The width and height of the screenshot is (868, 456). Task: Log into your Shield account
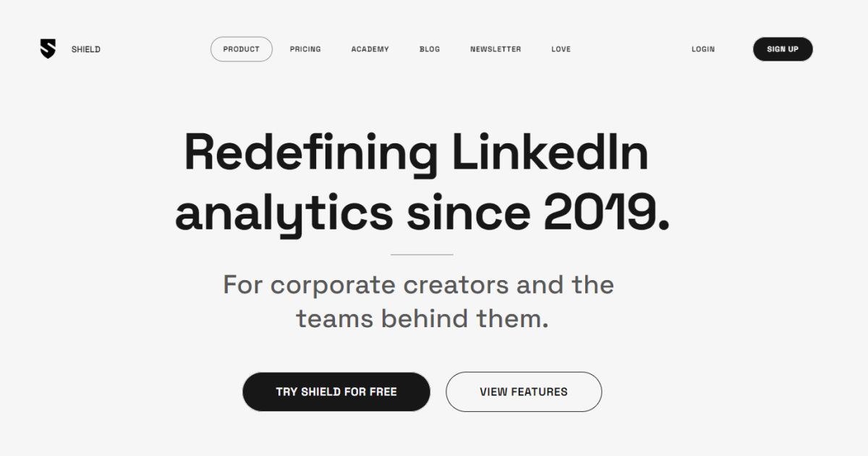(x=702, y=49)
